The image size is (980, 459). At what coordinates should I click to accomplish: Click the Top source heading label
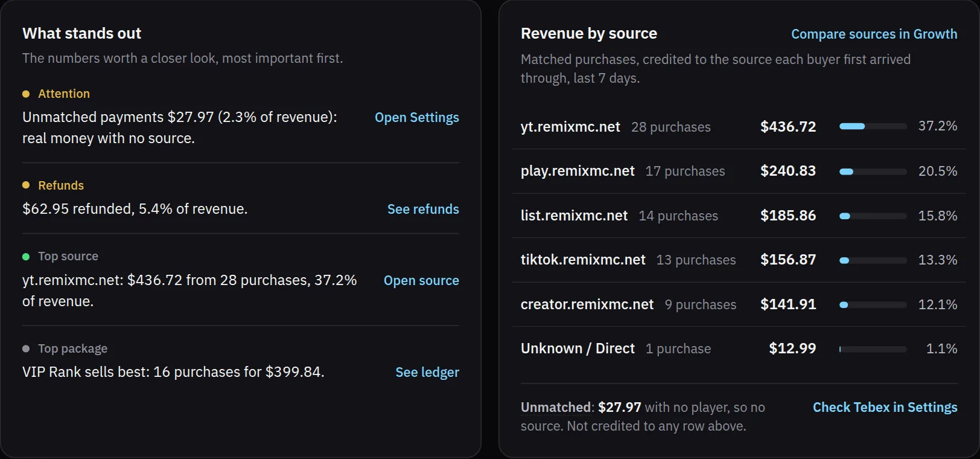68,257
